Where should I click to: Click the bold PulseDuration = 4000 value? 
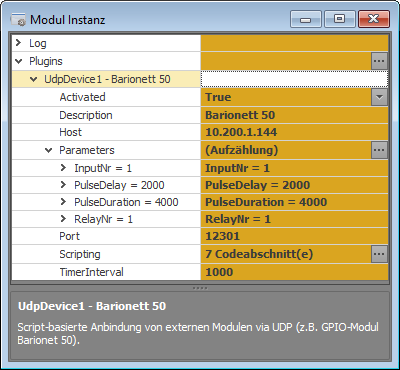pyautogui.click(x=266, y=202)
